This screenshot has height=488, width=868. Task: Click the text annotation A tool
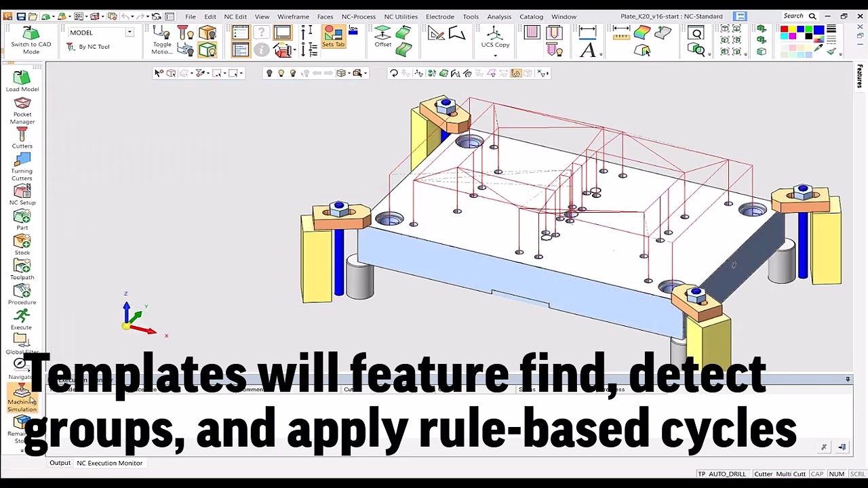(587, 49)
